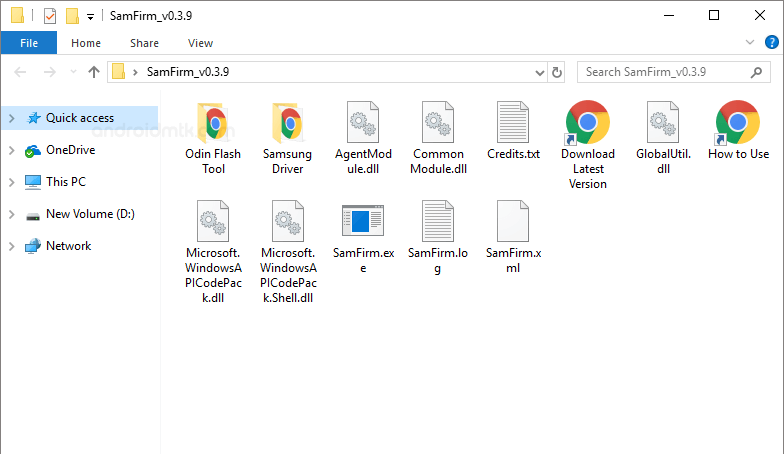Click the Refresh button beside address bar
Screen dimensions: 784x454
coord(558,72)
